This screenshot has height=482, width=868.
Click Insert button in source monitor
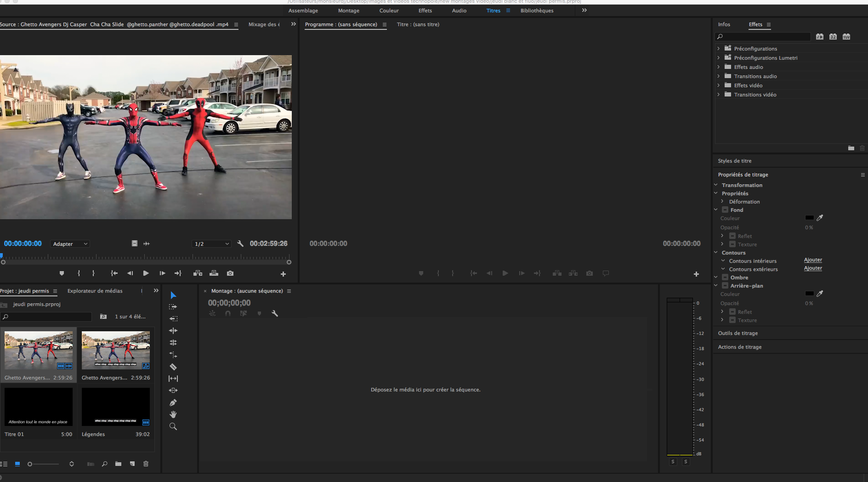click(198, 273)
